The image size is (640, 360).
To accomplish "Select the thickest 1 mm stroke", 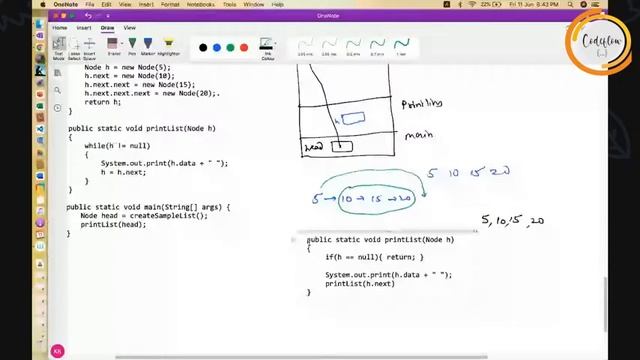I will (402, 47).
